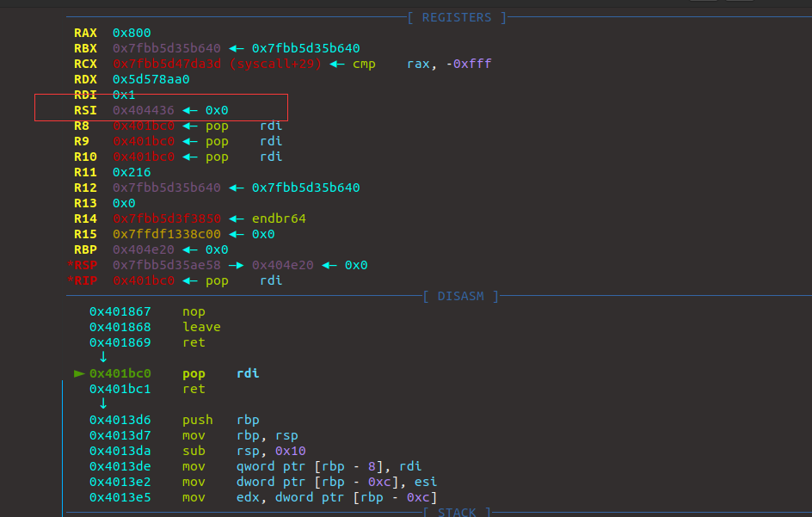Click the R13 value 0x0
This screenshot has height=517, width=812.
coord(124,203)
